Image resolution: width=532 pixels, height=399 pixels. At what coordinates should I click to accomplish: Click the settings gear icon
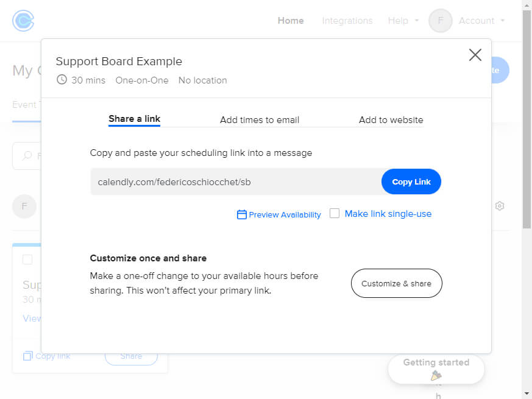pyautogui.click(x=500, y=206)
